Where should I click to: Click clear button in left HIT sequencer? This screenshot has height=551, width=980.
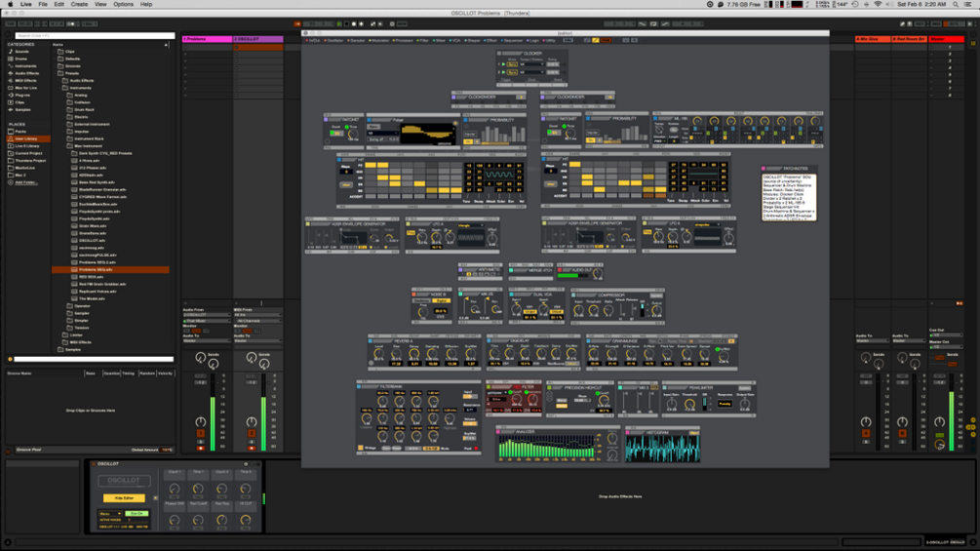click(345, 185)
